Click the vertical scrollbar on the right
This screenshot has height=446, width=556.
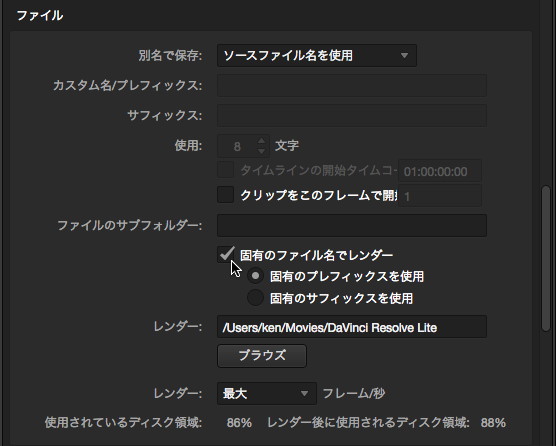[x=546, y=258]
